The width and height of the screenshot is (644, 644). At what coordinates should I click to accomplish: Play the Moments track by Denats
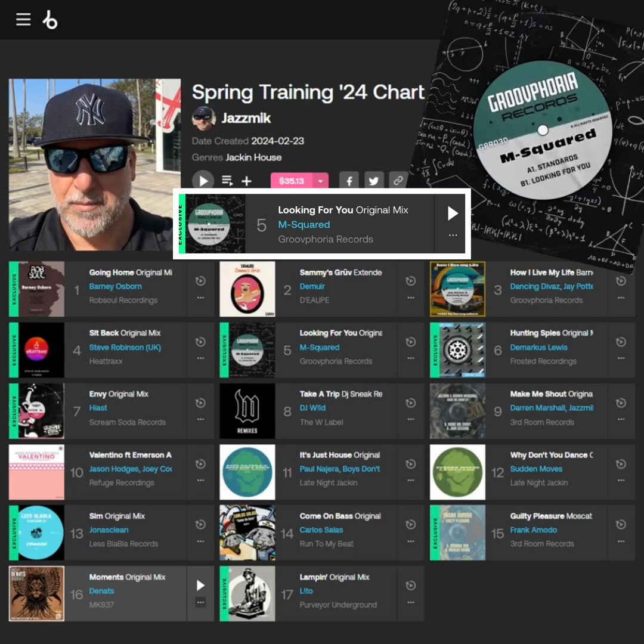[200, 586]
